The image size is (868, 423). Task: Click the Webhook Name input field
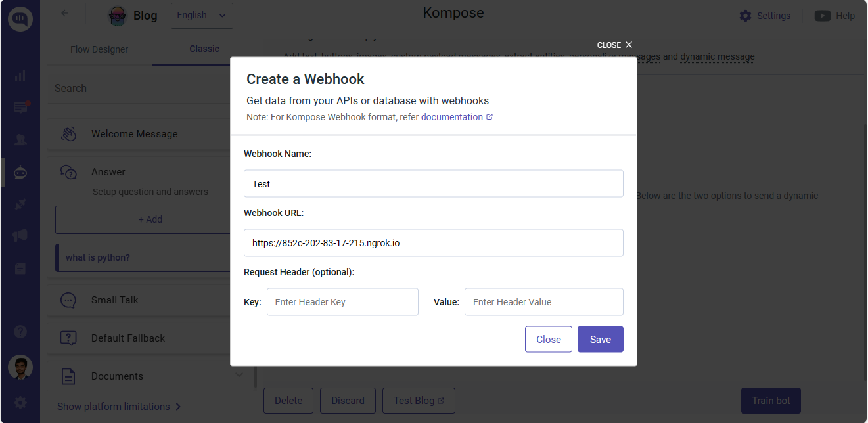[x=433, y=184]
